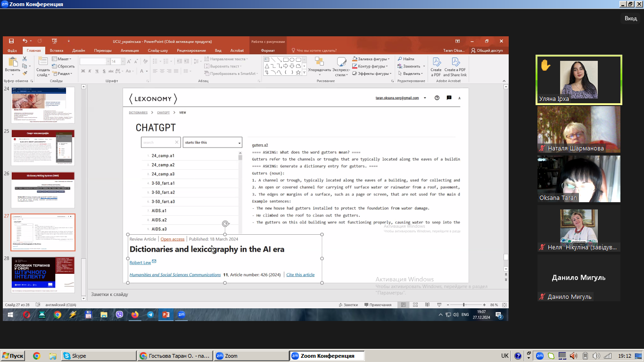Viewport: 644px width, 362px height.
Task: Open the font name dropdown
Action: coord(107,61)
